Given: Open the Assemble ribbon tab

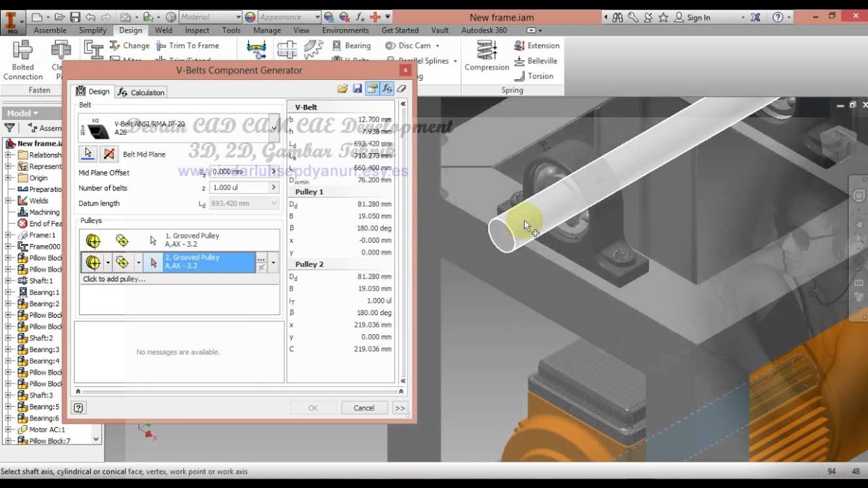Looking at the screenshot, I should tap(50, 30).
